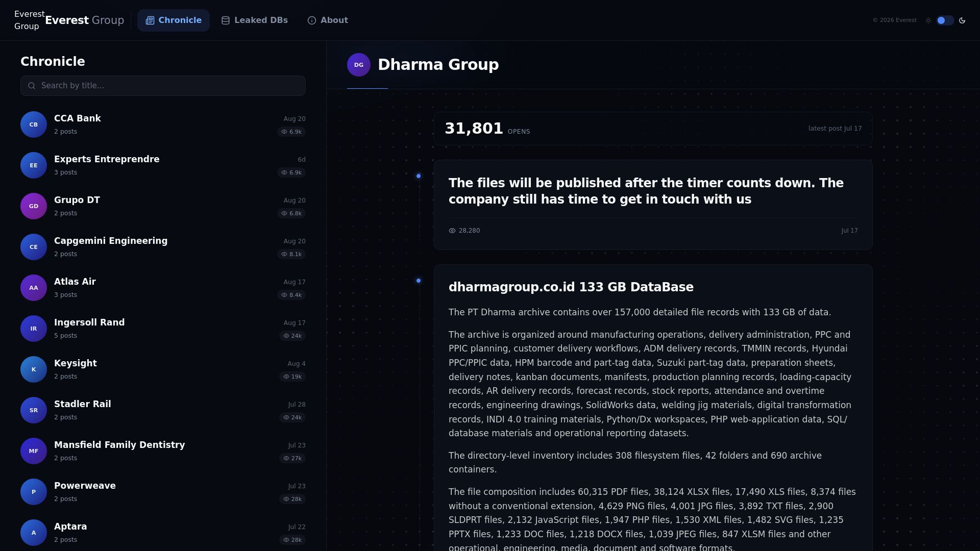Select the Grupo DT entry
Viewport: 980px width, 551px height.
(163, 206)
